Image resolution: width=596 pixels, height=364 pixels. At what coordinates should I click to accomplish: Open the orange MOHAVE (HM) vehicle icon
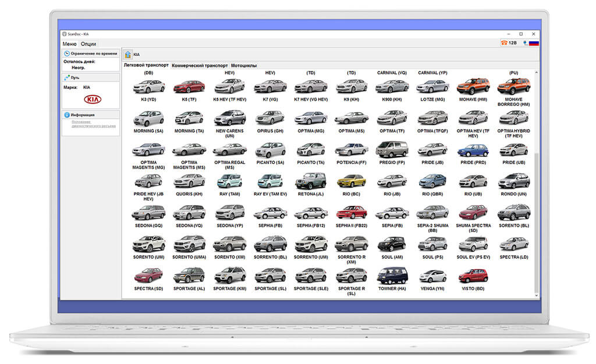click(x=473, y=86)
